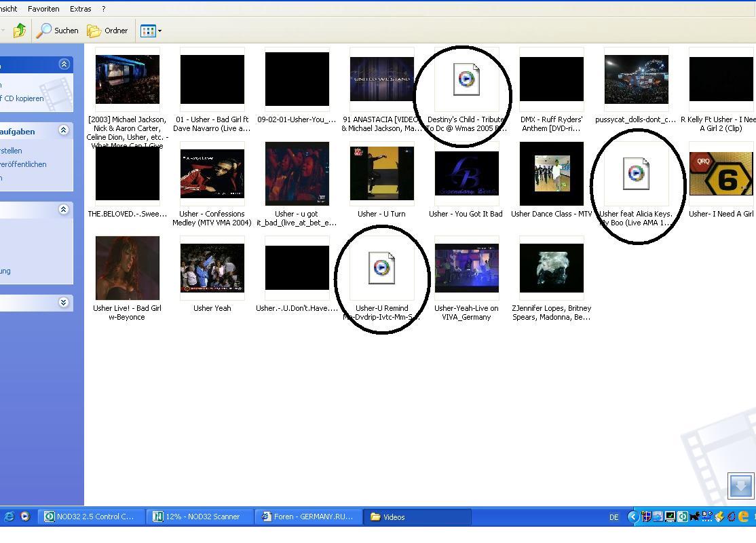This screenshot has height=543, width=756.
Task: Click the yellow lightning bolt tray icon
Action: point(719,517)
